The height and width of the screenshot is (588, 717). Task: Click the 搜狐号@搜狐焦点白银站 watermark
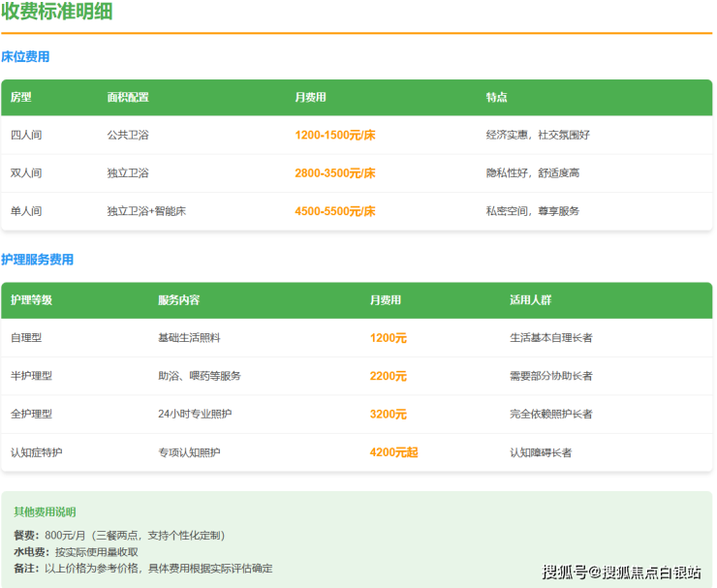tap(620, 572)
